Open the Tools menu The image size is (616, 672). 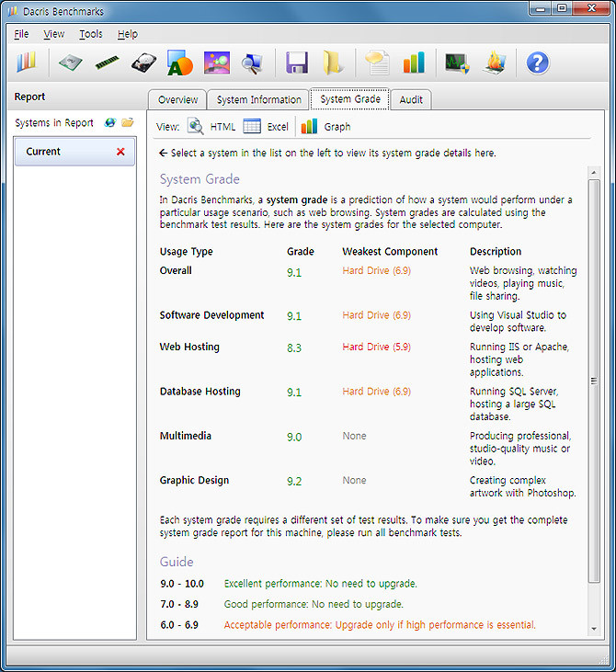[x=91, y=34]
